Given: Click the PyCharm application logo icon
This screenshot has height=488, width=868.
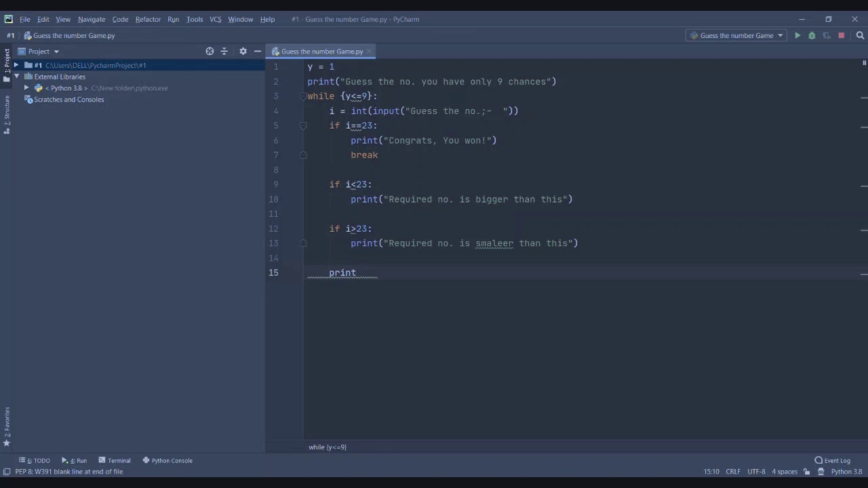Looking at the screenshot, I should pyautogui.click(x=8, y=19).
